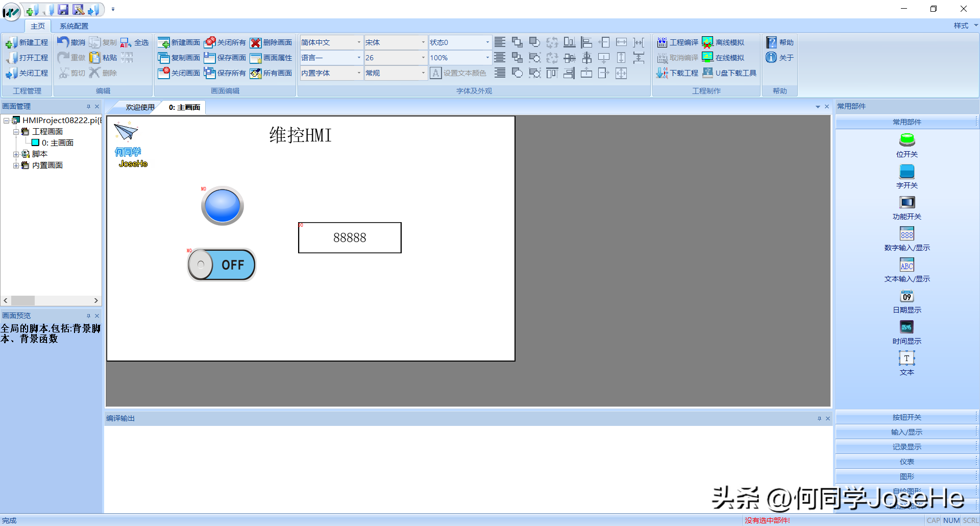980x526 pixels.
Task: Open the 宋体 font name dropdown
Action: [x=423, y=42]
